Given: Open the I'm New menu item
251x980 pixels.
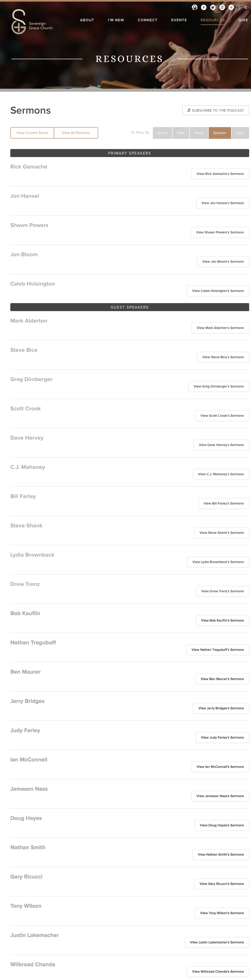Looking at the screenshot, I should [116, 20].
